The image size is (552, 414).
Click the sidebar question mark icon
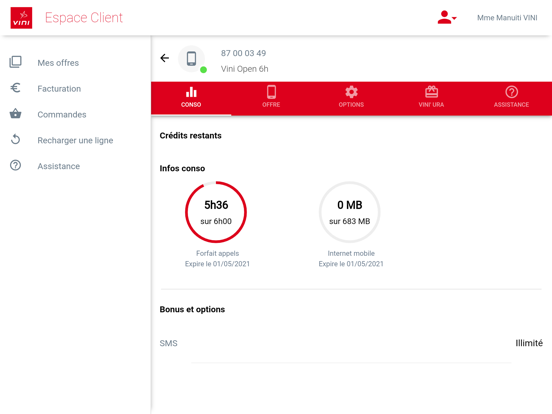click(x=15, y=165)
